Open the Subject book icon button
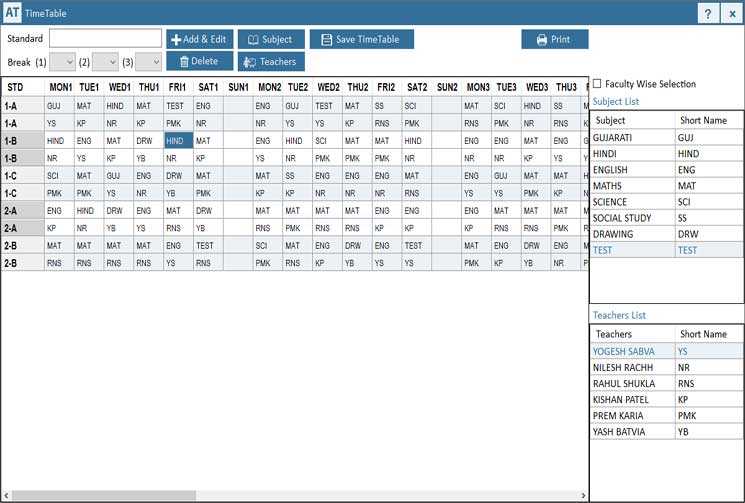The height and width of the screenshot is (503, 745). coord(270,39)
